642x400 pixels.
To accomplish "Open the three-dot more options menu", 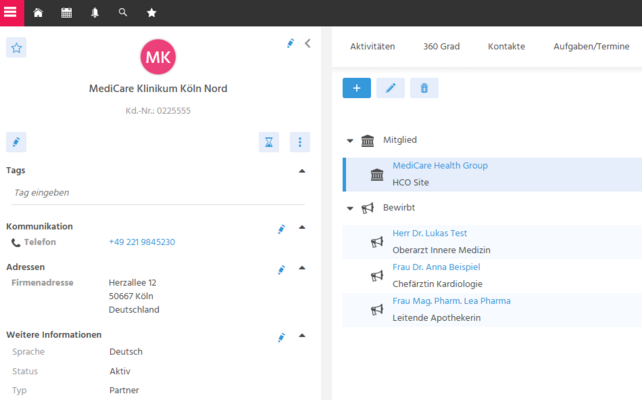I will coord(300,142).
